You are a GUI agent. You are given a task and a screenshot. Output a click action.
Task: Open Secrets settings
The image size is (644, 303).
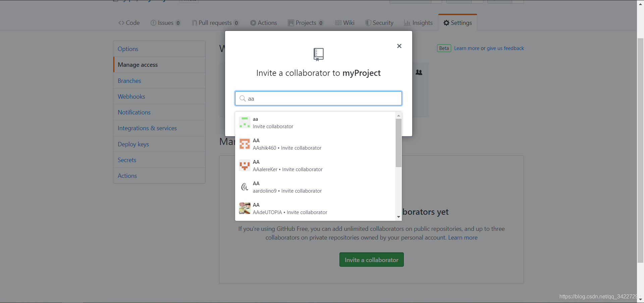click(159, 160)
